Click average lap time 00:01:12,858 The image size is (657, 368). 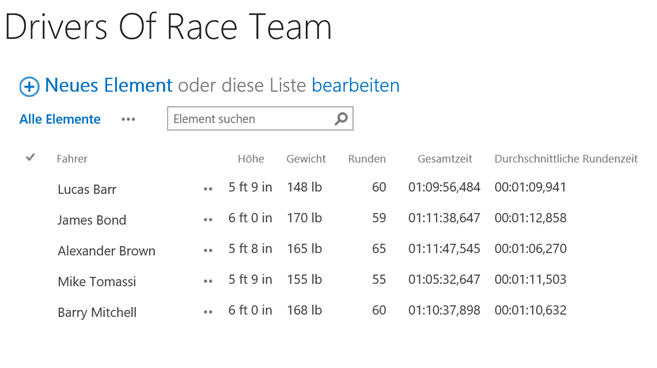click(530, 218)
